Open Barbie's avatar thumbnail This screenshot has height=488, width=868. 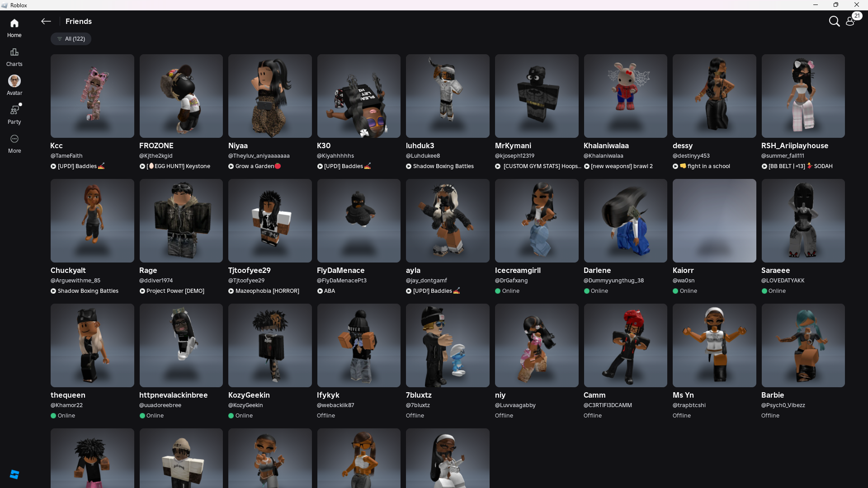coord(802,345)
